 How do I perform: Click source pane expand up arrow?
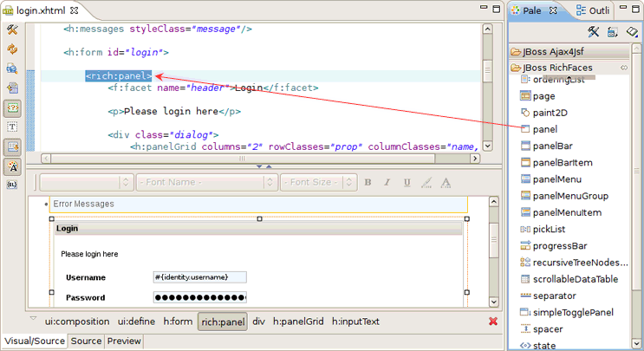[269, 166]
